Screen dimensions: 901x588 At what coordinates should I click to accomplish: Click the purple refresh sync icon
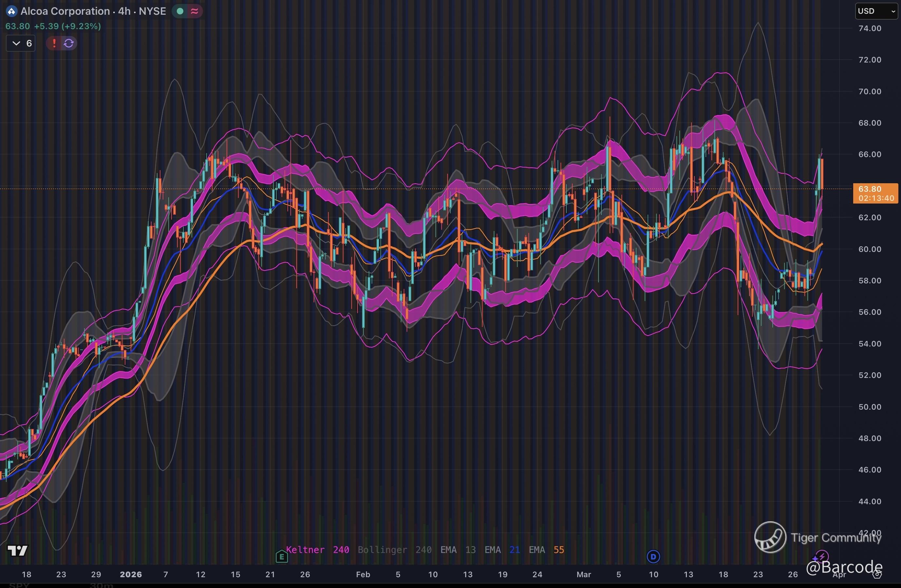(x=68, y=43)
